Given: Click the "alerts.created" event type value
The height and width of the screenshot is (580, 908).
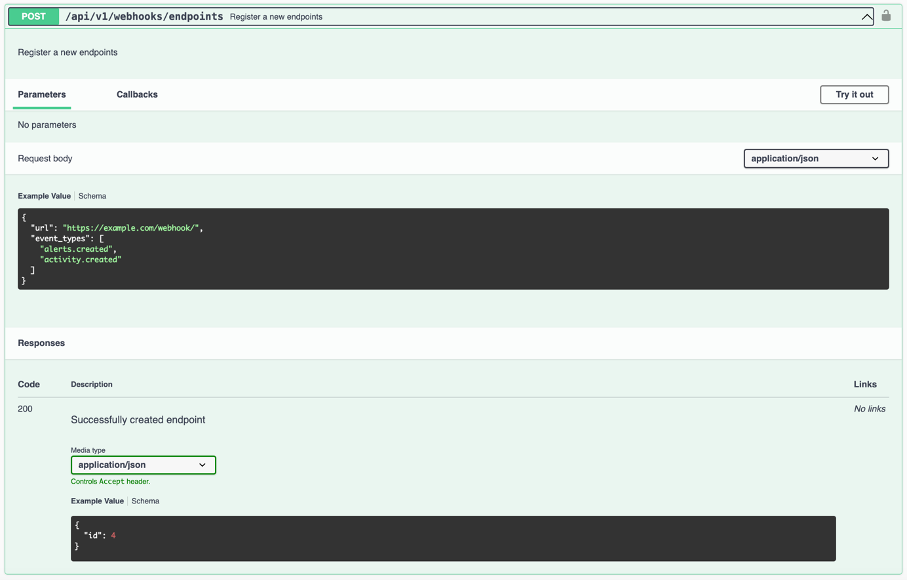Looking at the screenshot, I should 76,249.
